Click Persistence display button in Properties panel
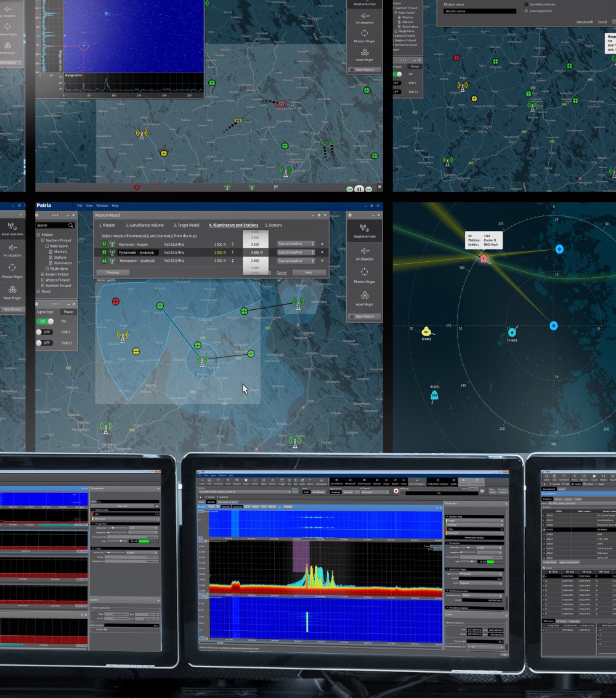Screen dimensions: 616x698 pos(474,538)
